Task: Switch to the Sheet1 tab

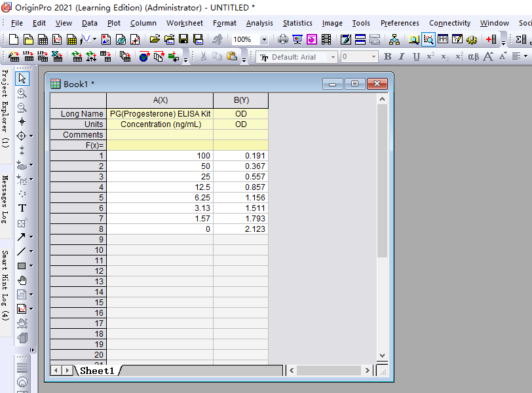Action: 97,371
